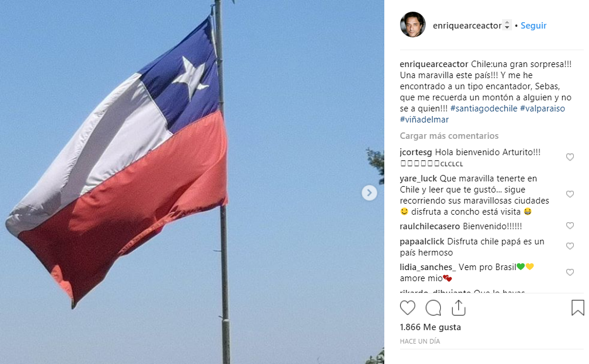
Task: Save post with bookmark icon
Action: (x=578, y=307)
